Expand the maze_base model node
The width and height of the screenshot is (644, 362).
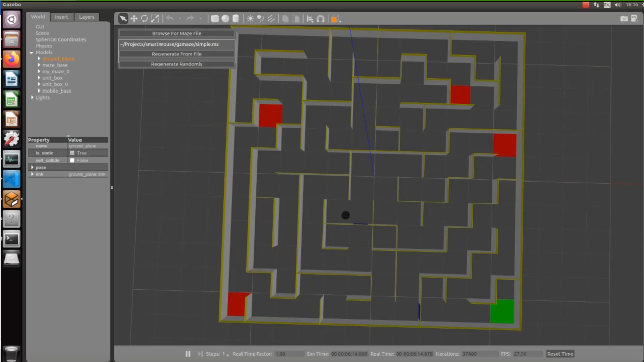click(x=39, y=65)
